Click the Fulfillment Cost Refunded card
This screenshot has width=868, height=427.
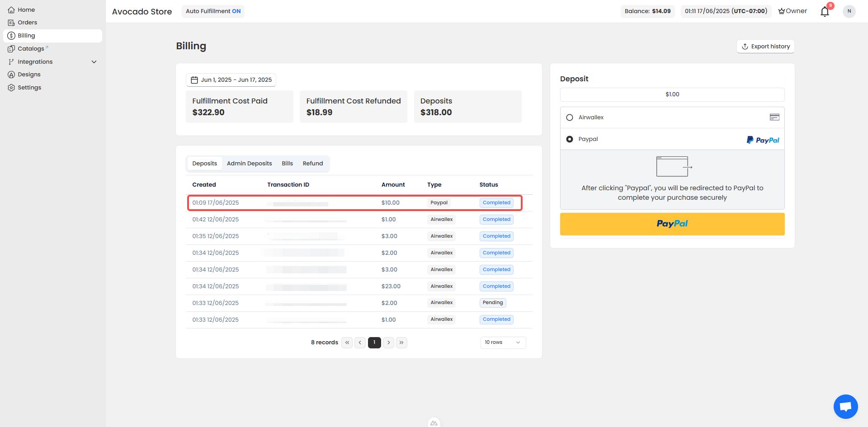tap(354, 107)
